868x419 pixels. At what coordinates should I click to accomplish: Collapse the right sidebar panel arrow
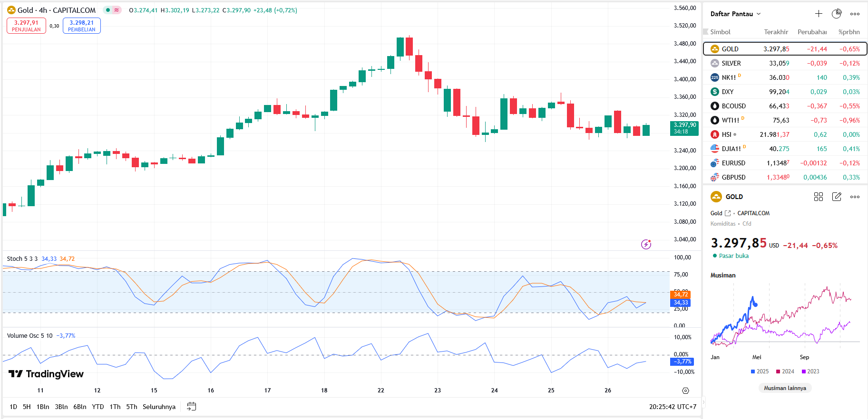click(704, 402)
